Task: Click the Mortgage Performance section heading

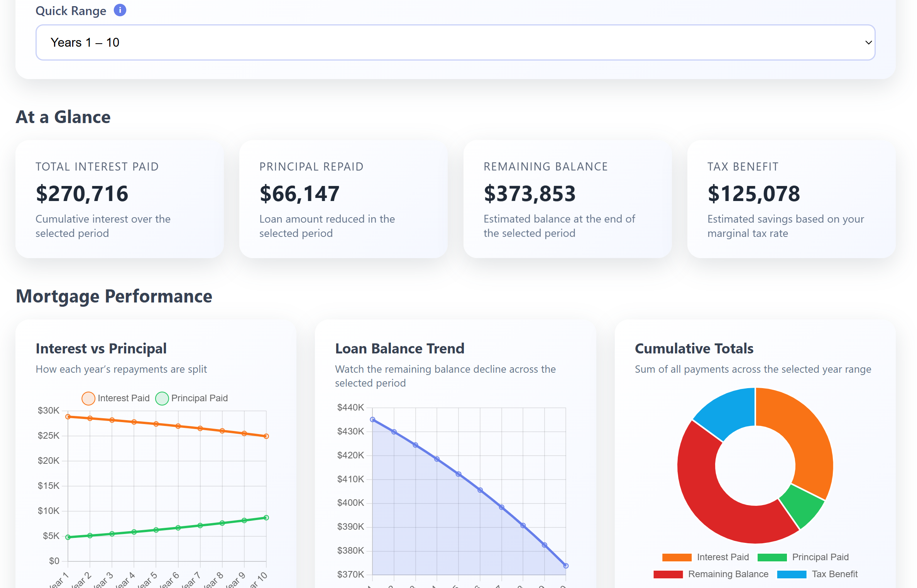Action: 114,296
